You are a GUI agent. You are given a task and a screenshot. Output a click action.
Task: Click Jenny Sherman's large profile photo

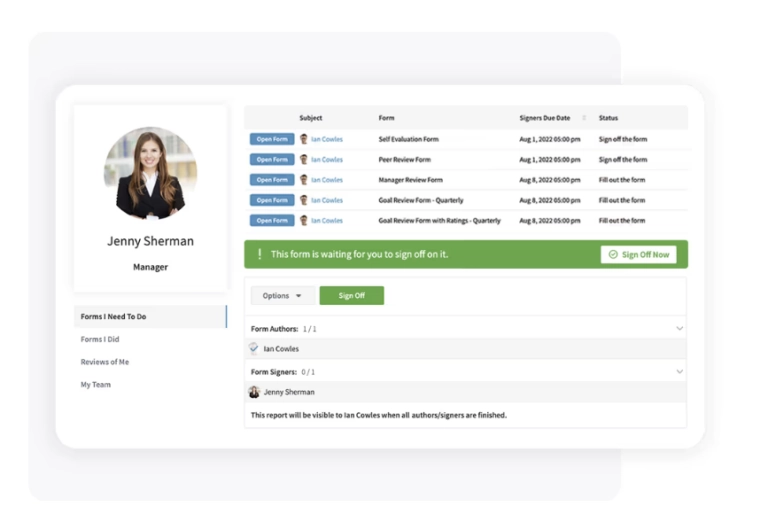click(x=150, y=173)
